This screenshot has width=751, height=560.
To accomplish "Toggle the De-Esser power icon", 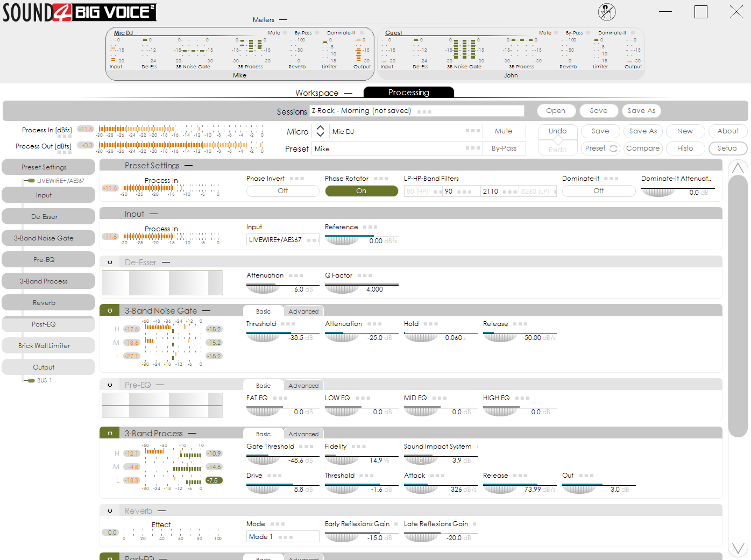I will [x=110, y=263].
